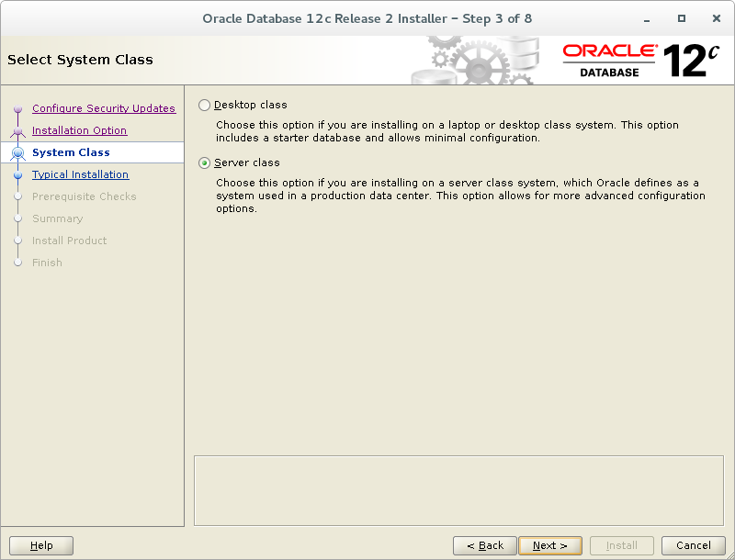Click the step marker beside Configure Security Updates
This screenshot has width=735, height=560.
[17, 109]
